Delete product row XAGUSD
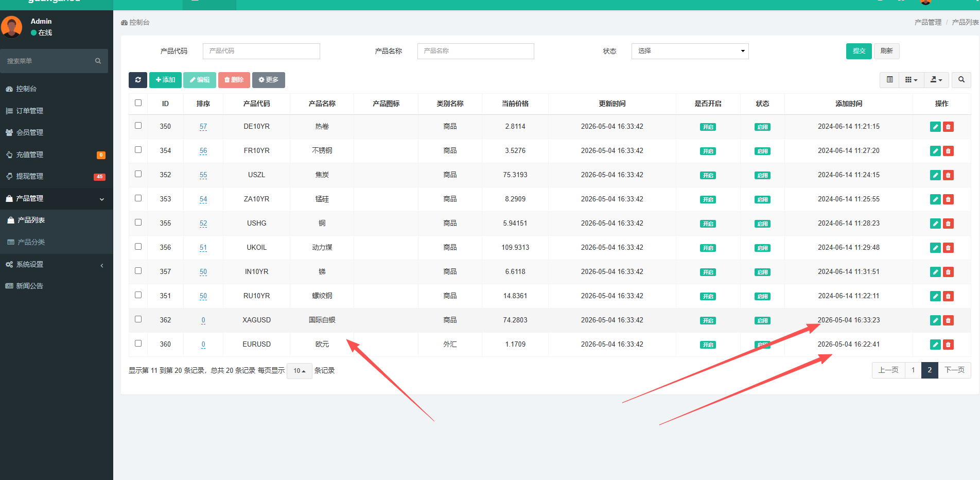 [948, 320]
